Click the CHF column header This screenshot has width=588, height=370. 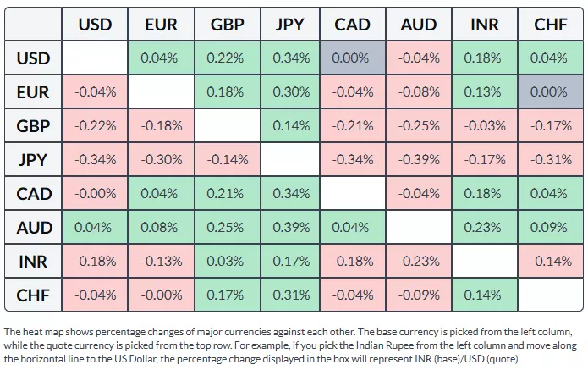[551, 25]
